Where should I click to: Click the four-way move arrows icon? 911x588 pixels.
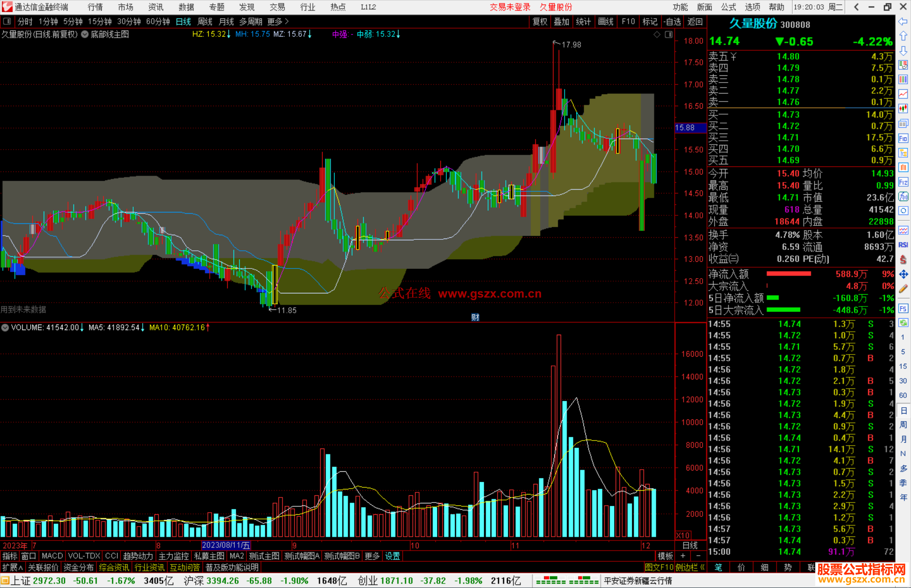click(903, 274)
